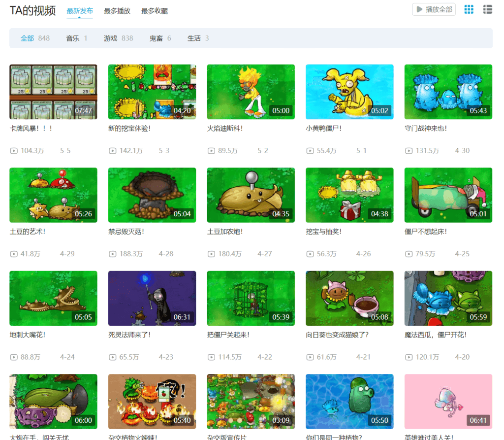Click the title link 卡牌风暴！！！

click(x=31, y=129)
